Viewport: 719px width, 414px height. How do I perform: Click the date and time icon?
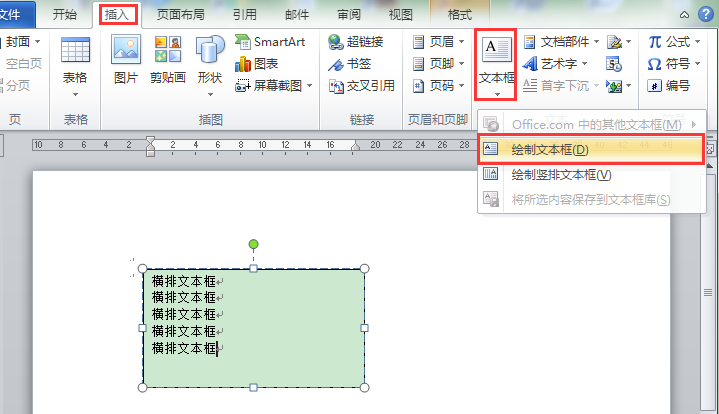614,64
